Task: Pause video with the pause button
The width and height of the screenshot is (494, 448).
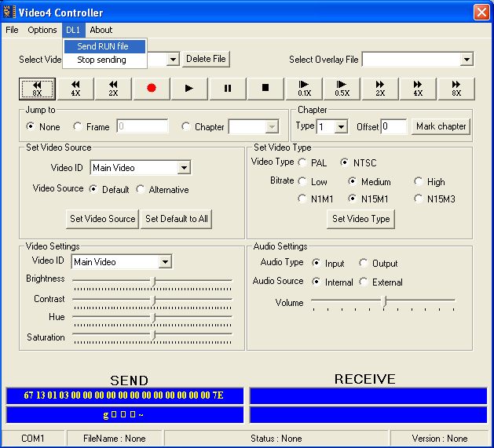Action: tap(228, 88)
